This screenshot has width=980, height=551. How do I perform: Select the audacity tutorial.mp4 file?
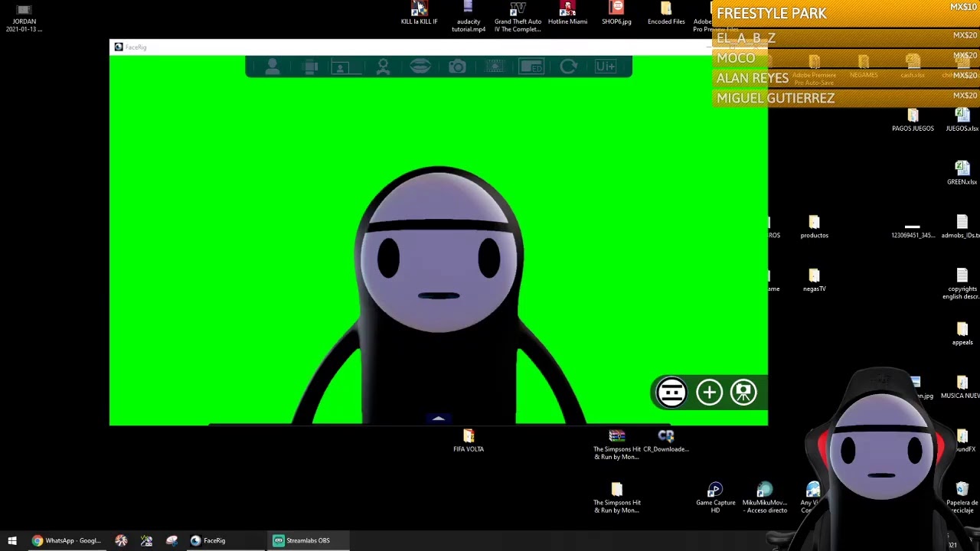click(x=468, y=17)
